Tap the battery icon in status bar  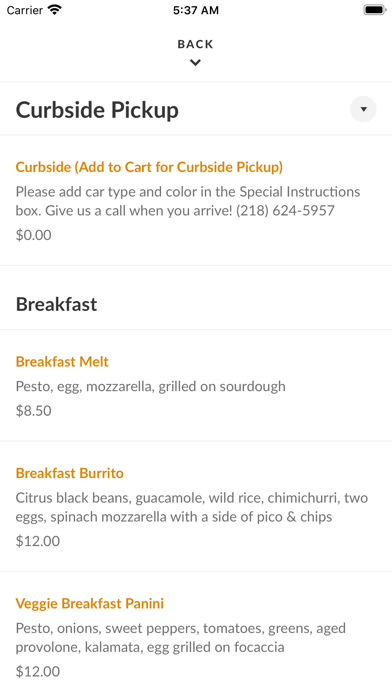point(375,10)
